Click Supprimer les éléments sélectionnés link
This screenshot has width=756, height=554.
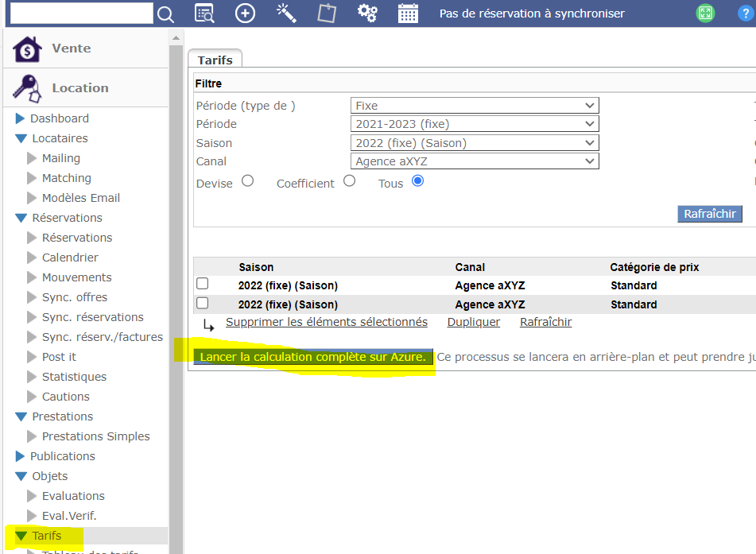327,322
